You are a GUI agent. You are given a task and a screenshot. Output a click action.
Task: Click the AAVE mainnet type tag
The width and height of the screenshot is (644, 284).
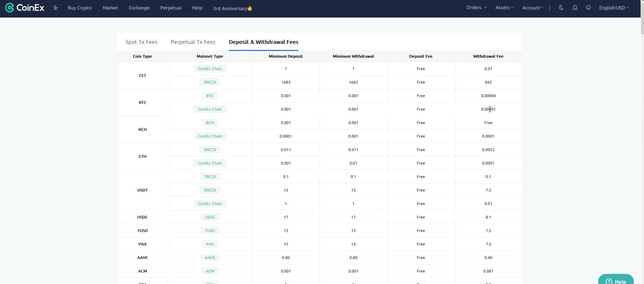point(210,258)
